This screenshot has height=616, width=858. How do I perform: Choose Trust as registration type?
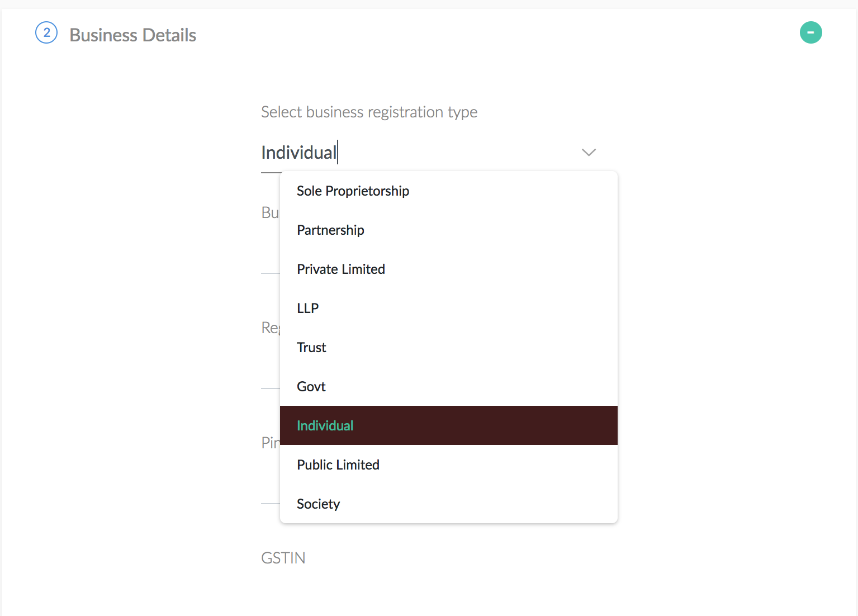[x=449, y=347]
